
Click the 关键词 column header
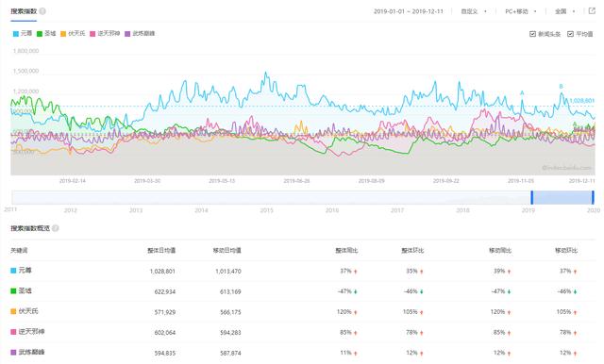(19, 251)
